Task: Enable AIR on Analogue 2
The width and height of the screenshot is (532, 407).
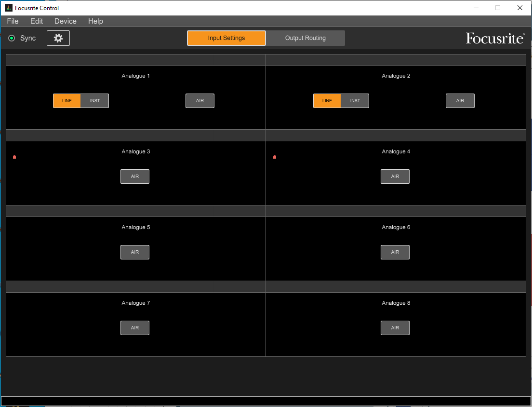Action: [x=460, y=101]
